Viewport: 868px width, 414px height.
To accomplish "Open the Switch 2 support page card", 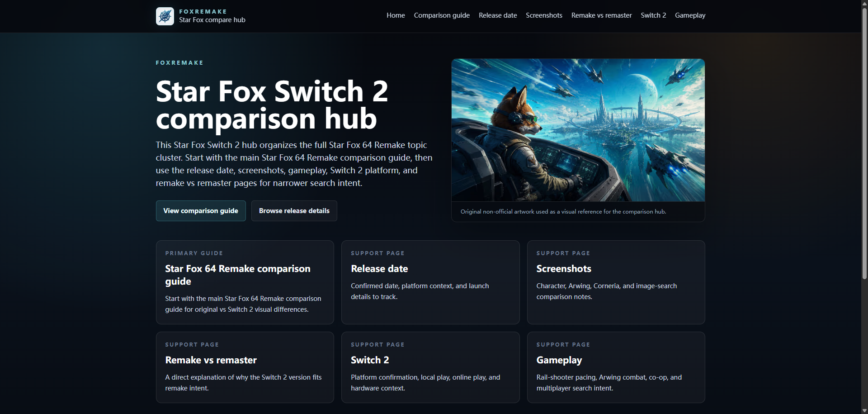I will [x=430, y=367].
